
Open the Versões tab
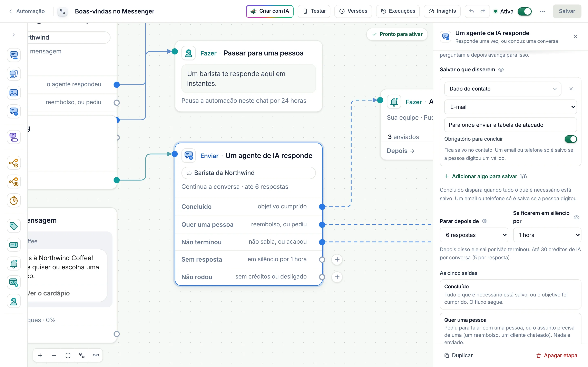point(353,11)
